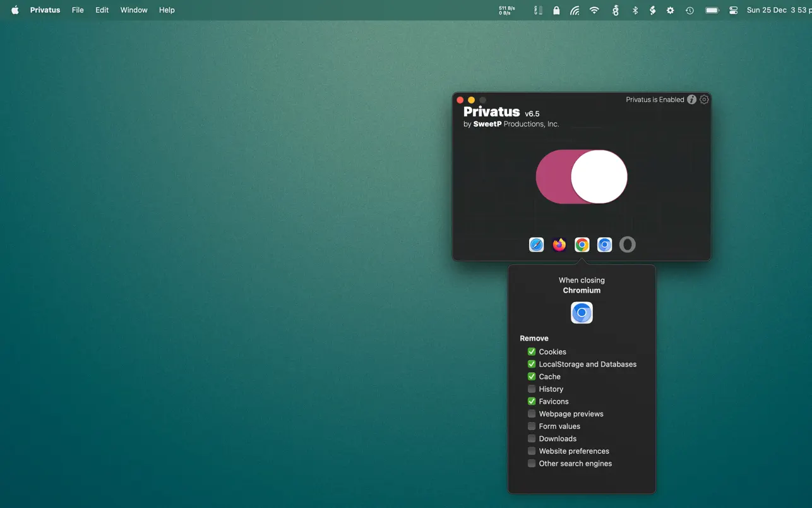Open the Privatus info button
The width and height of the screenshot is (812, 508).
pos(691,100)
